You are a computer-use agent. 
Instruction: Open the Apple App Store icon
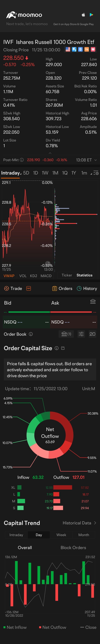[83, 15]
